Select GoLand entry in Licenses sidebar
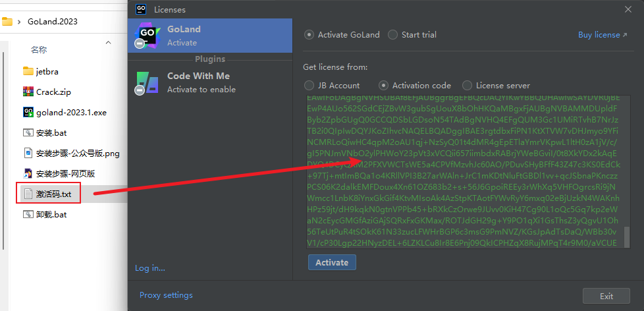Screen dimensions: 644x311 pyautogui.click(x=210, y=36)
